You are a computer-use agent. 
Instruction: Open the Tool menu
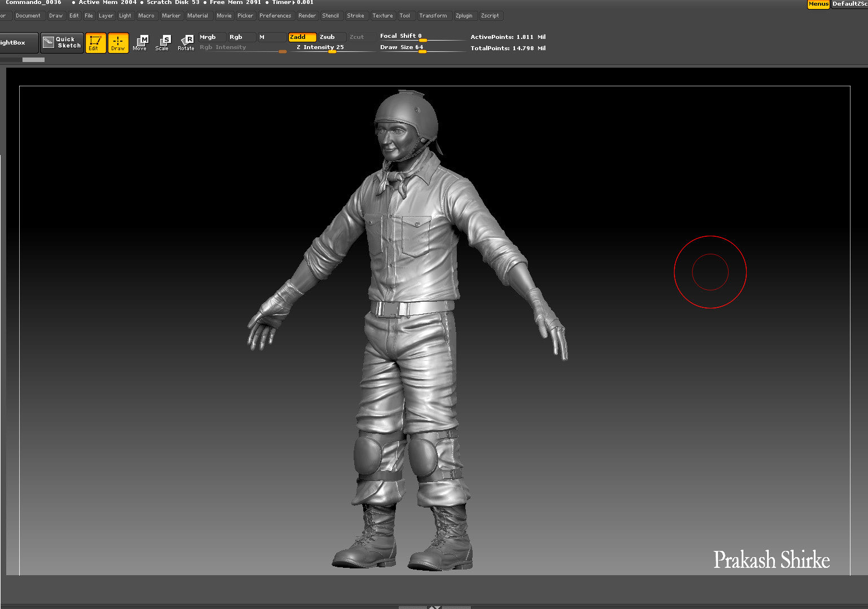405,16
